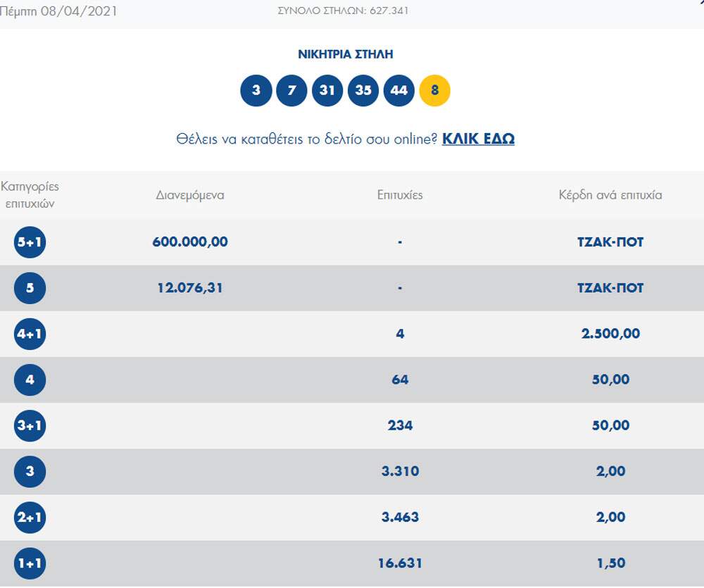Viewport: 704px width, 588px height.
Task: Click winning number ball 7
Action: (x=291, y=91)
